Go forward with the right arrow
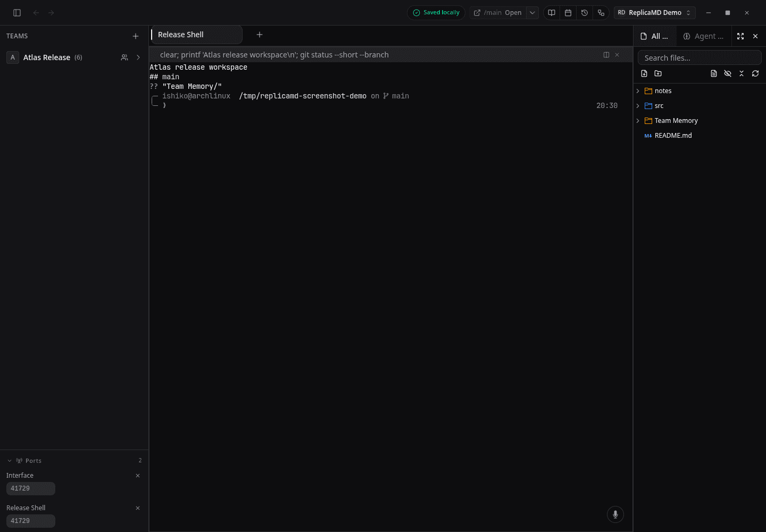Screen dimensions: 766x532 [x=51, y=13]
